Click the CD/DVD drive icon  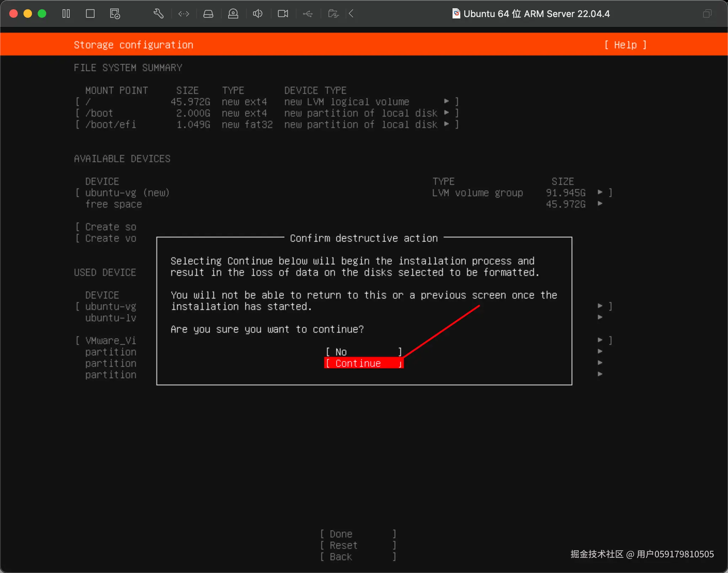233,14
